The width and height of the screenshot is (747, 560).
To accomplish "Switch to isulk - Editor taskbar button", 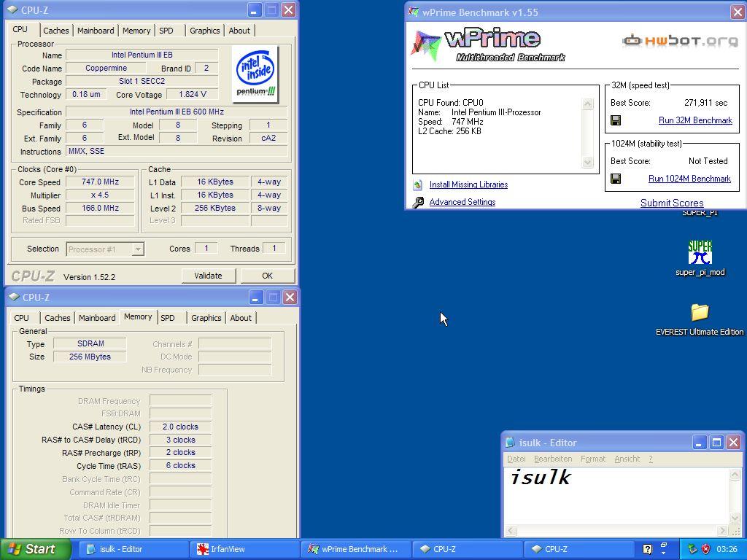I will pyautogui.click(x=133, y=549).
